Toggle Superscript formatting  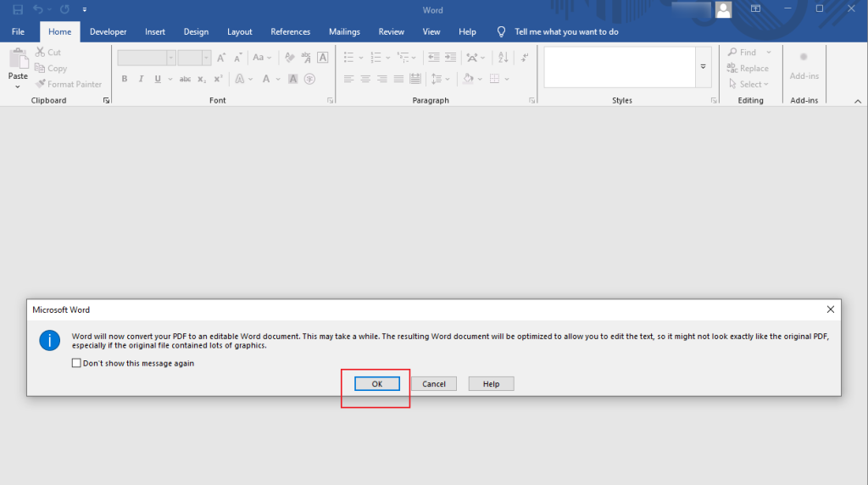pos(218,79)
